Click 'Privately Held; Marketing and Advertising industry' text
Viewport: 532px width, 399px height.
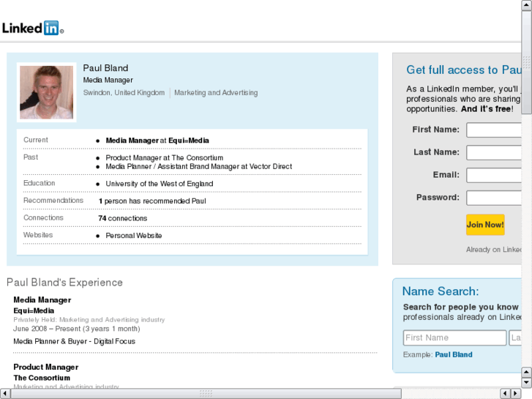pyautogui.click(x=89, y=319)
